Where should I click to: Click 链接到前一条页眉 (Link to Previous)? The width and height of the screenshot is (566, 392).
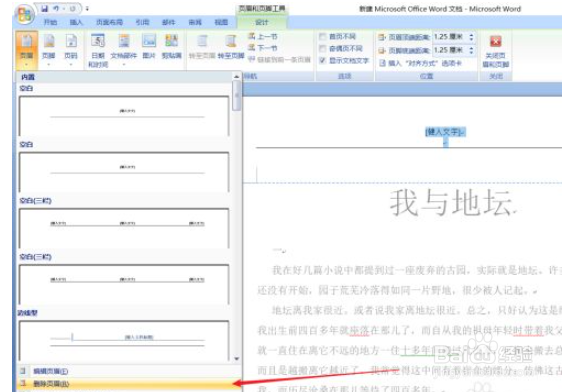pyautogui.click(x=279, y=60)
